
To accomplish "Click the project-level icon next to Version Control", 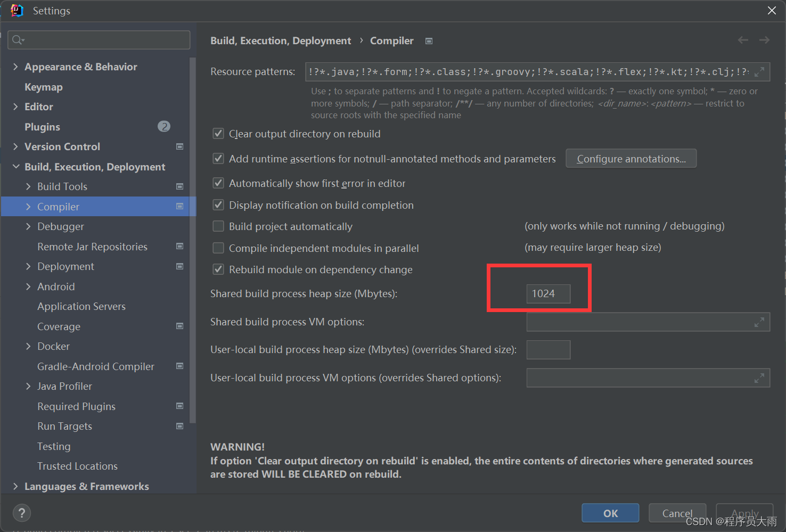I will (x=180, y=146).
